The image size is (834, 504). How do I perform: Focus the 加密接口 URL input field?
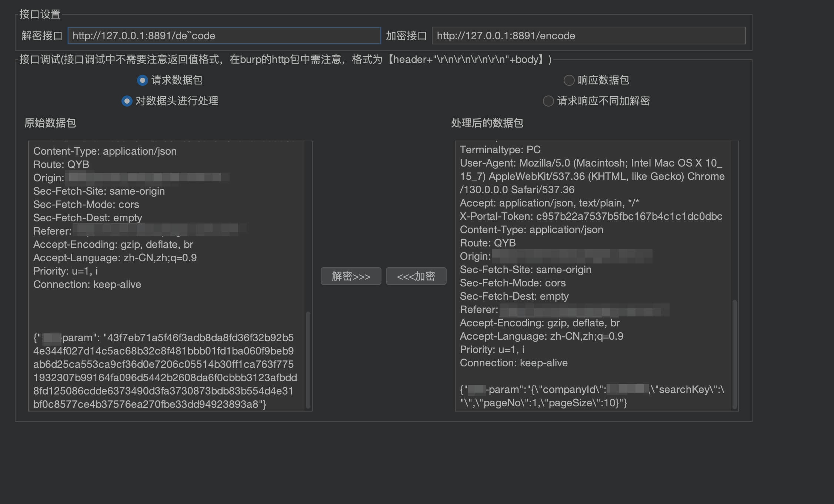point(588,36)
